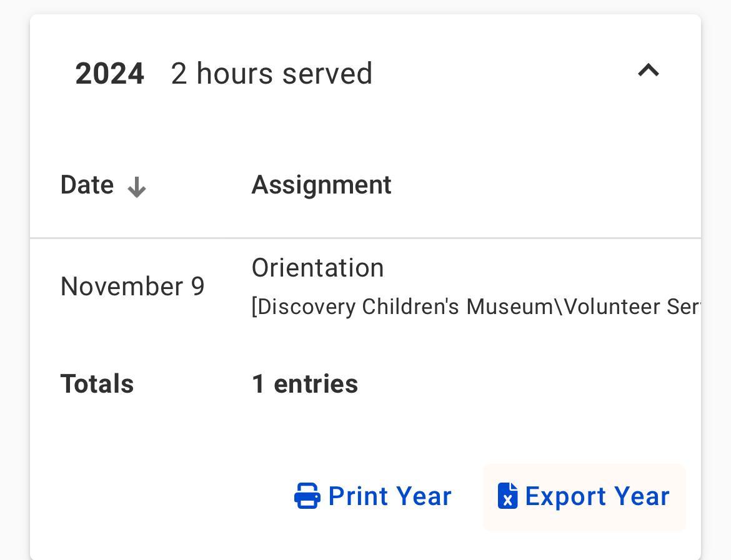Select the 2024 year heading

coord(110,74)
